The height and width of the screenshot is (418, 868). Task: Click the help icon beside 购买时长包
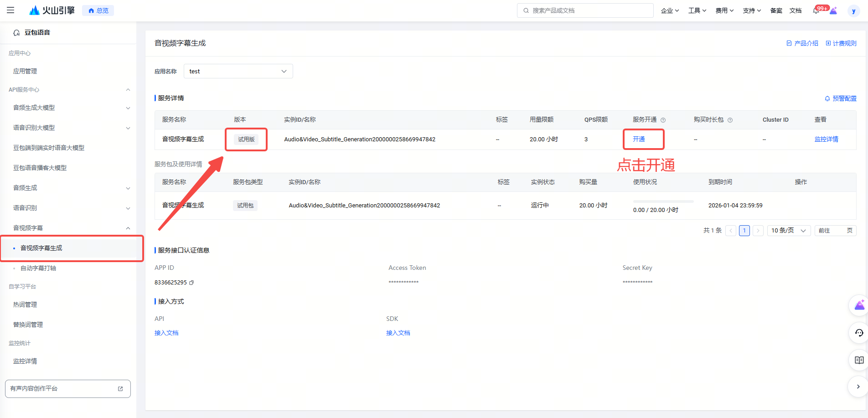(x=730, y=120)
